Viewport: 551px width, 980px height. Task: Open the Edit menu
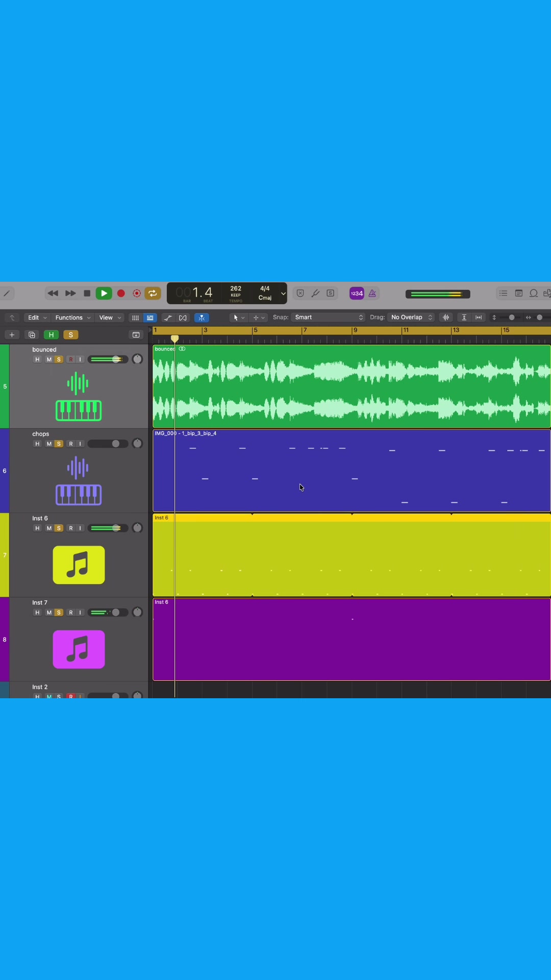click(37, 317)
